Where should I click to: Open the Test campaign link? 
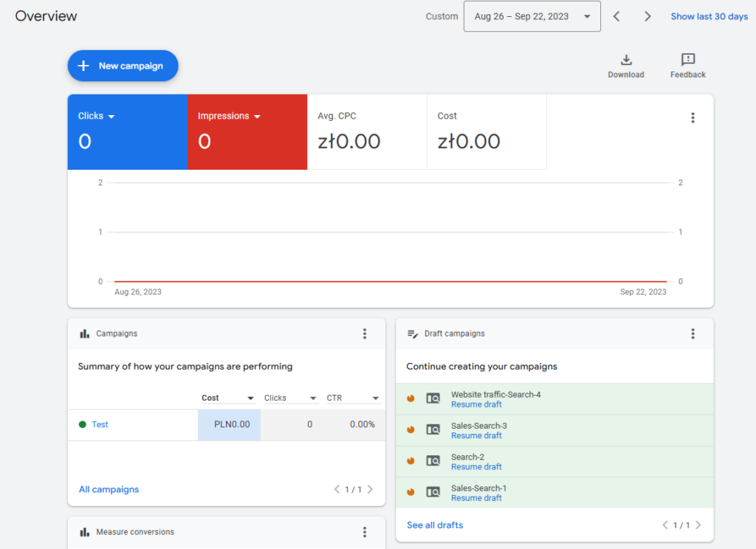click(100, 424)
